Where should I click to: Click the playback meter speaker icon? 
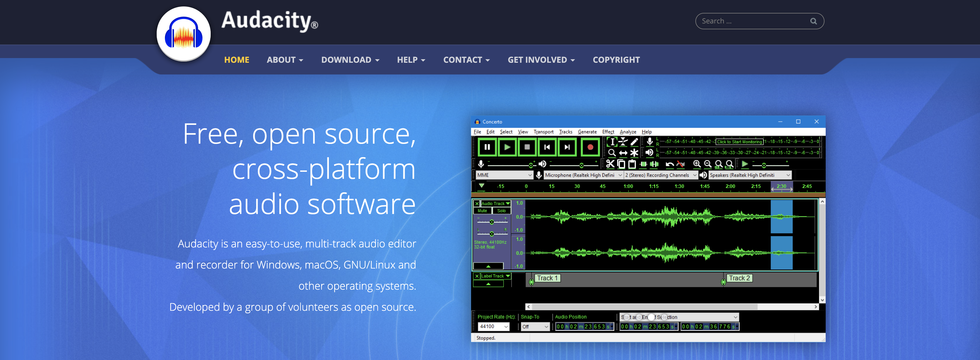click(649, 152)
